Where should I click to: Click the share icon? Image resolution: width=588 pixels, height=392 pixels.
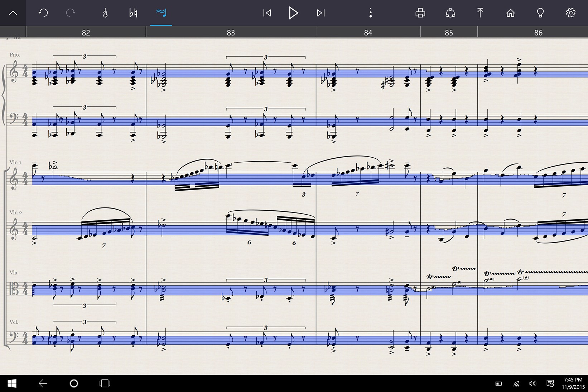pos(450,13)
